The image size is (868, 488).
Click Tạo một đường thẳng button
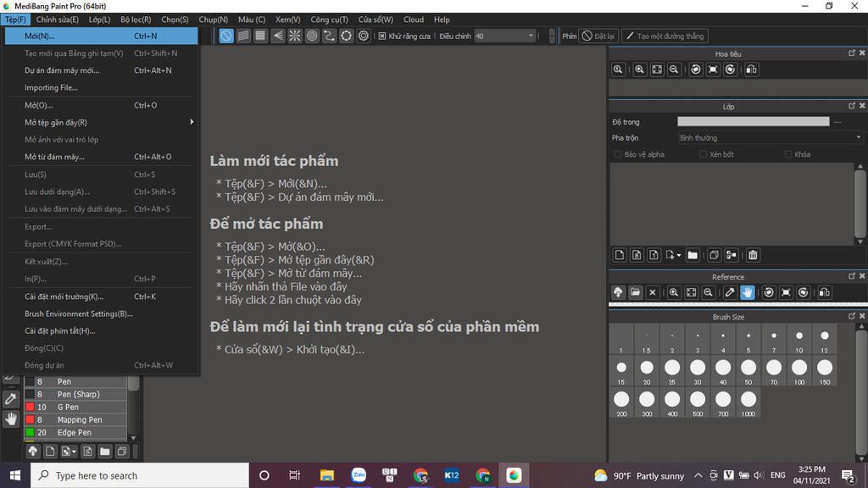(665, 36)
